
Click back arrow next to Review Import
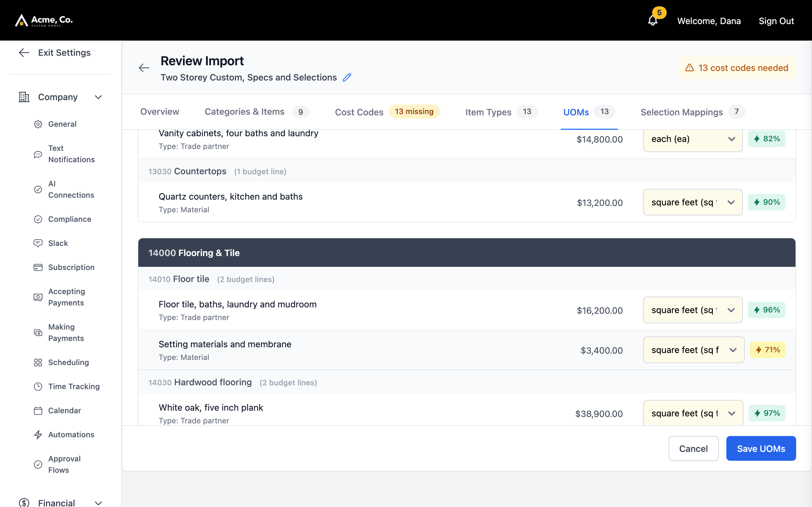coord(144,68)
